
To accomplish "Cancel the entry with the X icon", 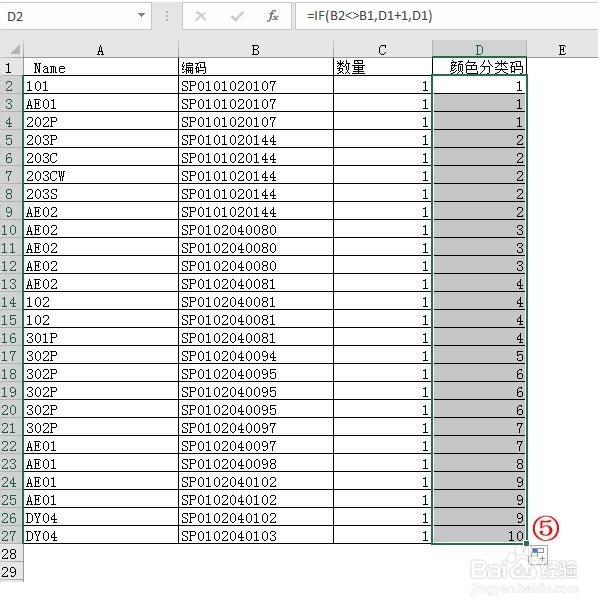I will (200, 16).
